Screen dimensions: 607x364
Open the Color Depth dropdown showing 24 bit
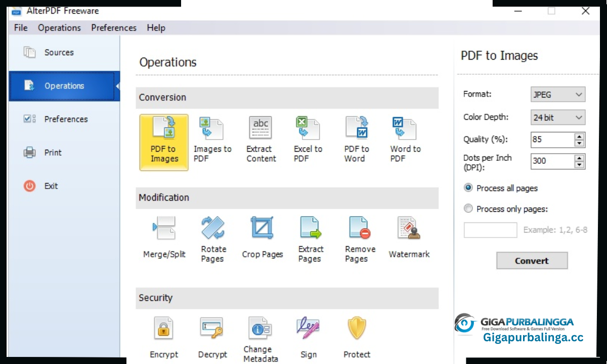[558, 117]
